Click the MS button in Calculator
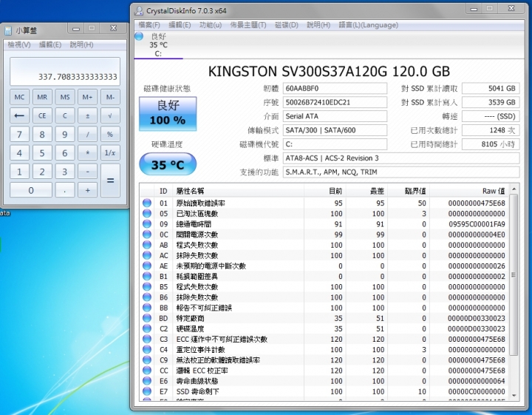The width and height of the screenshot is (532, 415). click(65, 97)
